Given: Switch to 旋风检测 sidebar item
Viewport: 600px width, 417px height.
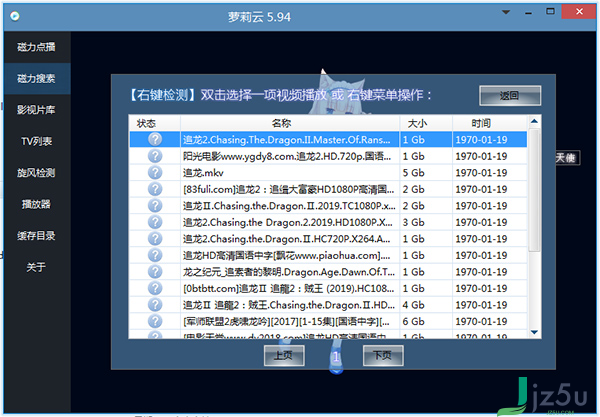Looking at the screenshot, I should 37,173.
